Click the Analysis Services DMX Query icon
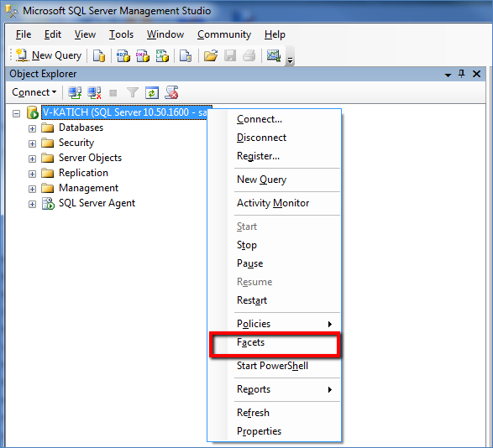This screenshot has height=448, width=493. pos(143,56)
